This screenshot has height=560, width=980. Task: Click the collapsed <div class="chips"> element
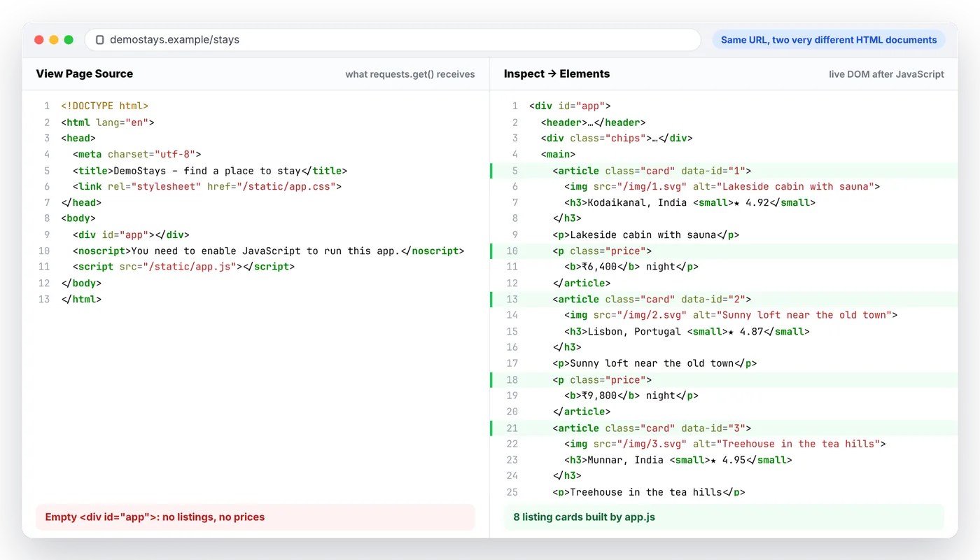tap(617, 138)
